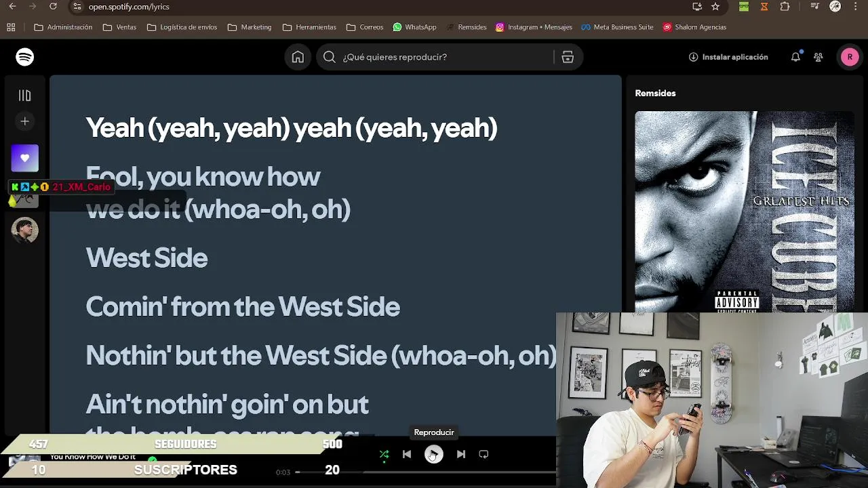
Task: Open the notifications bell
Action: point(795,57)
